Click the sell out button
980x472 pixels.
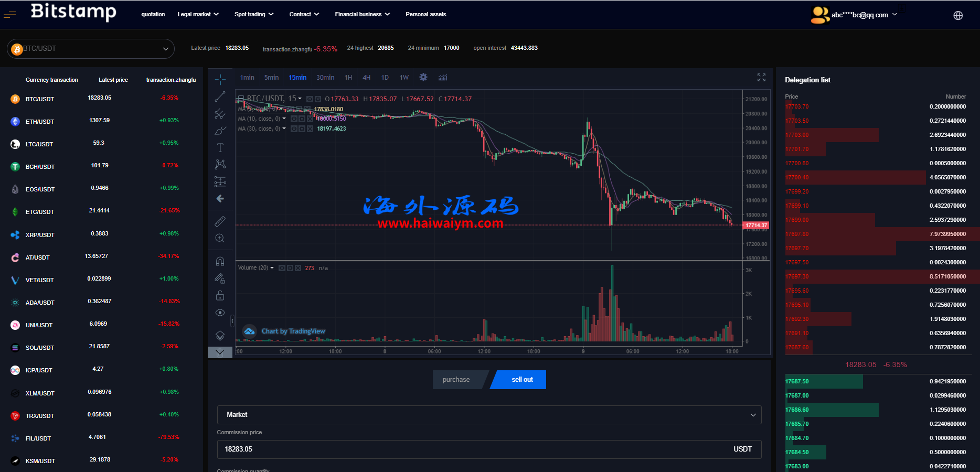pyautogui.click(x=521, y=380)
